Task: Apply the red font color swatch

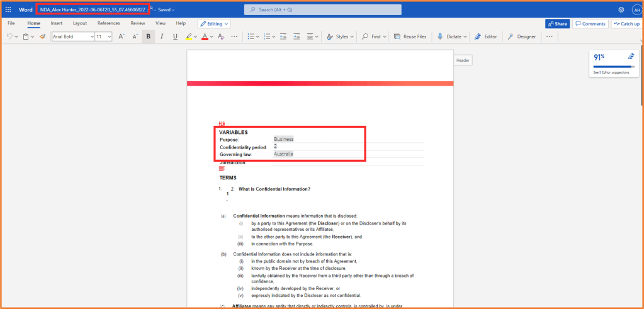Action: click(x=204, y=37)
